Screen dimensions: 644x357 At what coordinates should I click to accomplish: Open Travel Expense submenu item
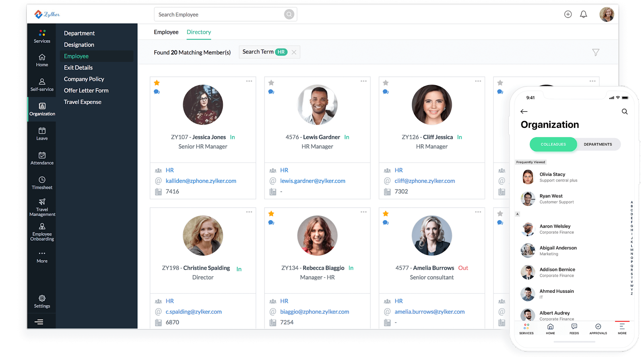83,102
